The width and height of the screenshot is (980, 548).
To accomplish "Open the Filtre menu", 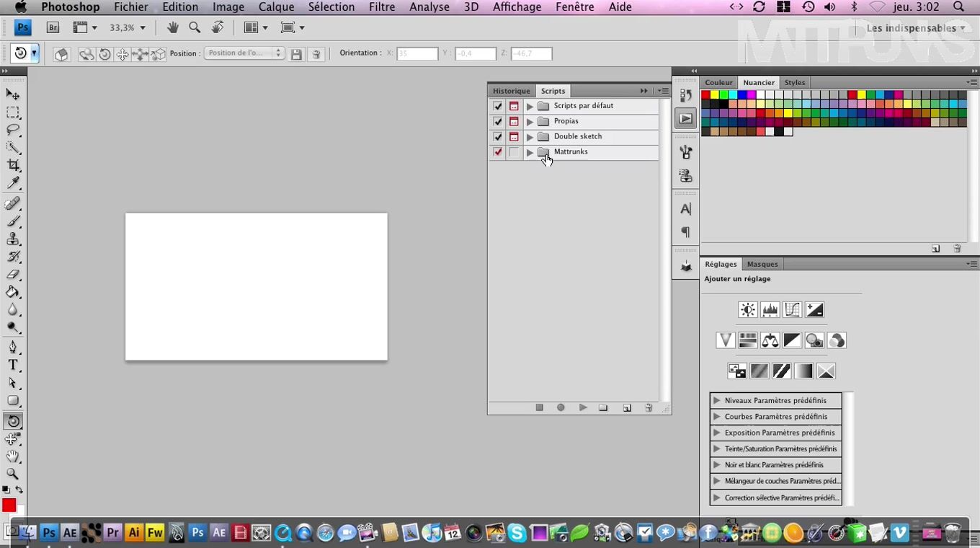I will 381,7.
